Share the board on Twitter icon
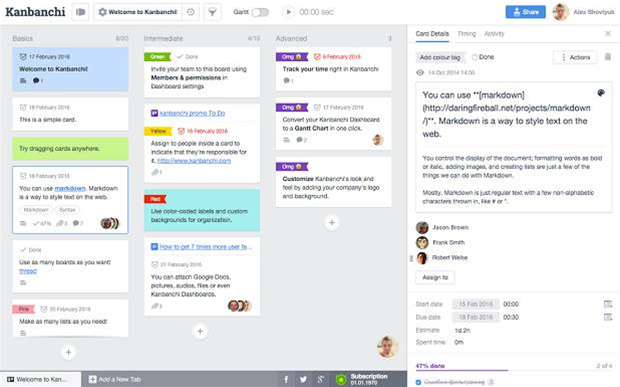Image resolution: width=620 pixels, height=387 pixels. click(x=303, y=379)
